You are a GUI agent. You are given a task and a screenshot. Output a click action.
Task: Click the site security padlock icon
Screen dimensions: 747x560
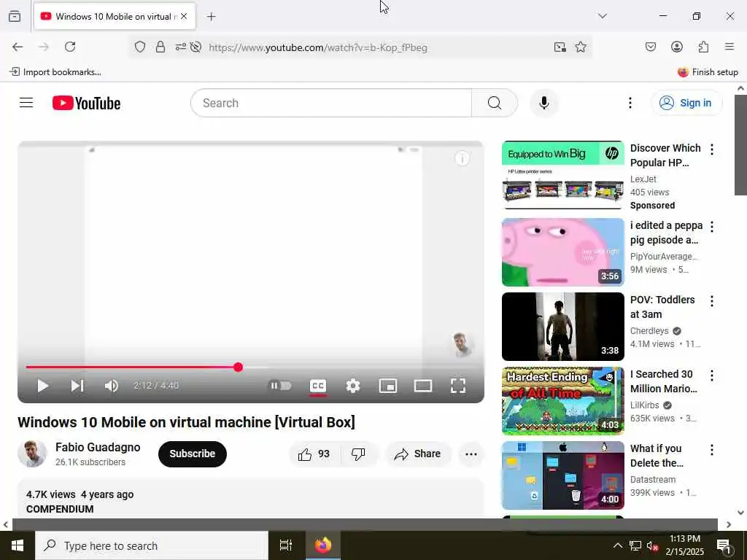coord(160,47)
